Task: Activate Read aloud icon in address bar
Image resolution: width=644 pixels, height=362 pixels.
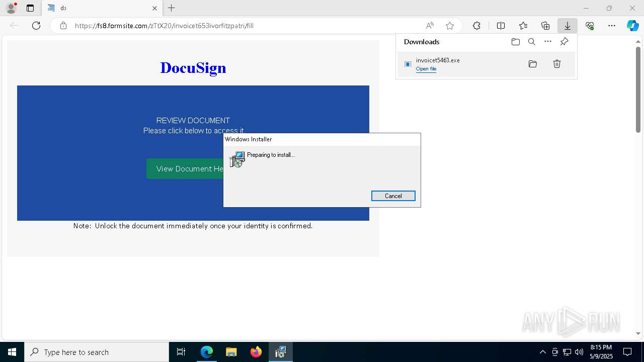Action: click(430, 26)
